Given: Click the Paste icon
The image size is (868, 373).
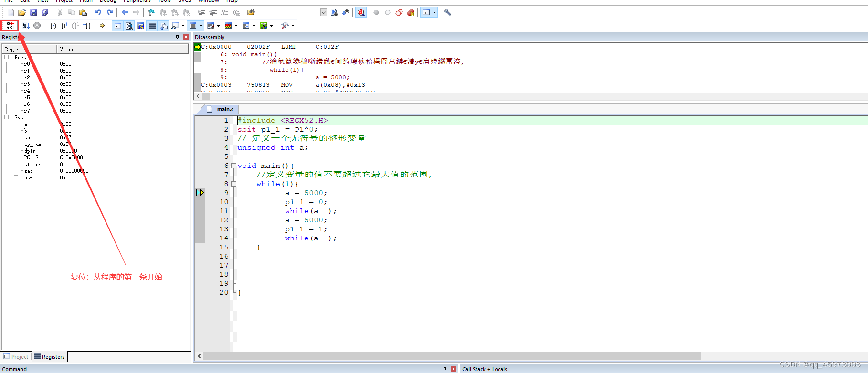Looking at the screenshot, I should pyautogui.click(x=83, y=12).
